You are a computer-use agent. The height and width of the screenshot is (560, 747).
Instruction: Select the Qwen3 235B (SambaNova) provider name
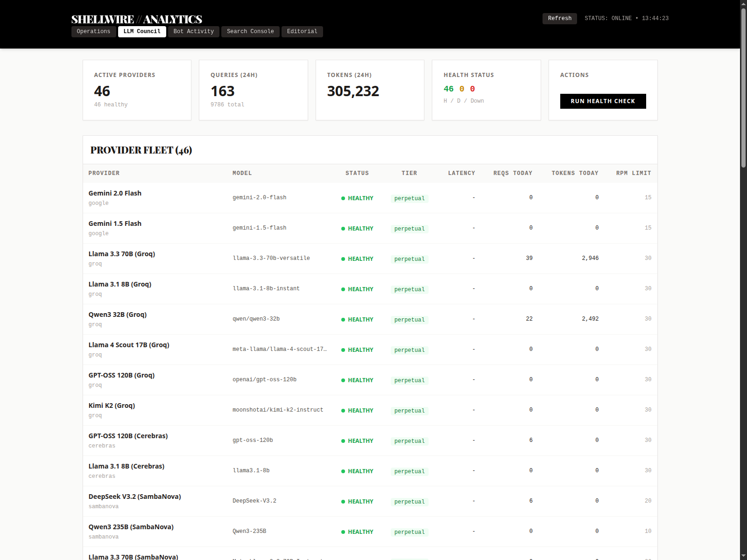point(131,527)
